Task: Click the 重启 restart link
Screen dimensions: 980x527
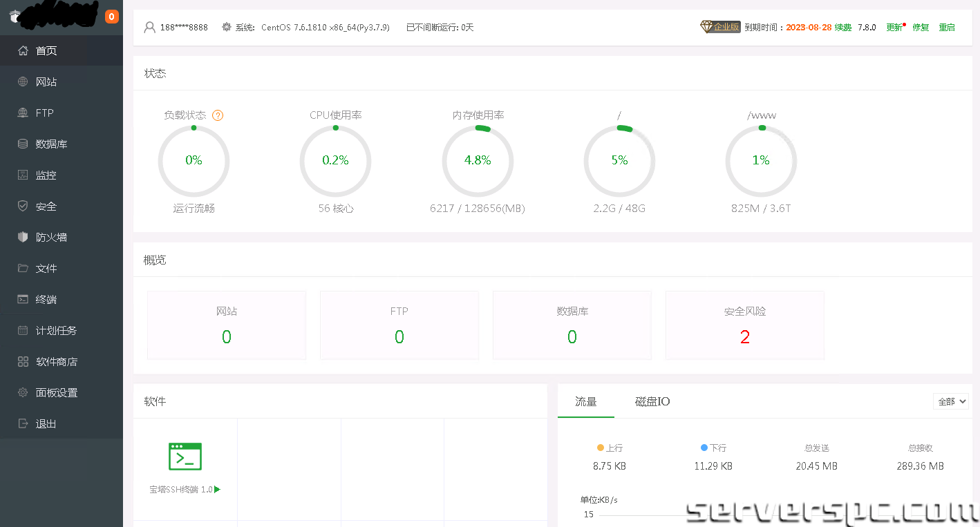Action: click(947, 28)
